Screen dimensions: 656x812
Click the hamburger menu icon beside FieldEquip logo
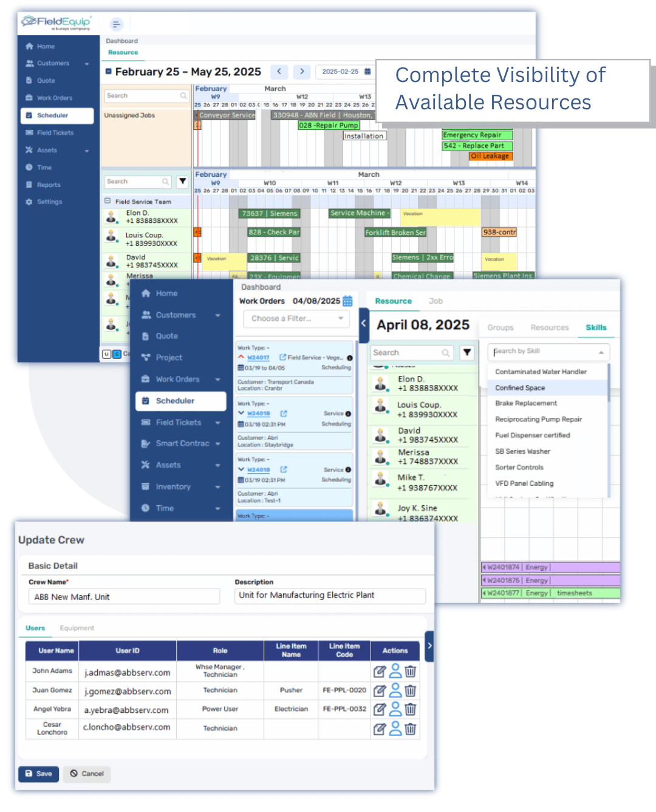116,24
